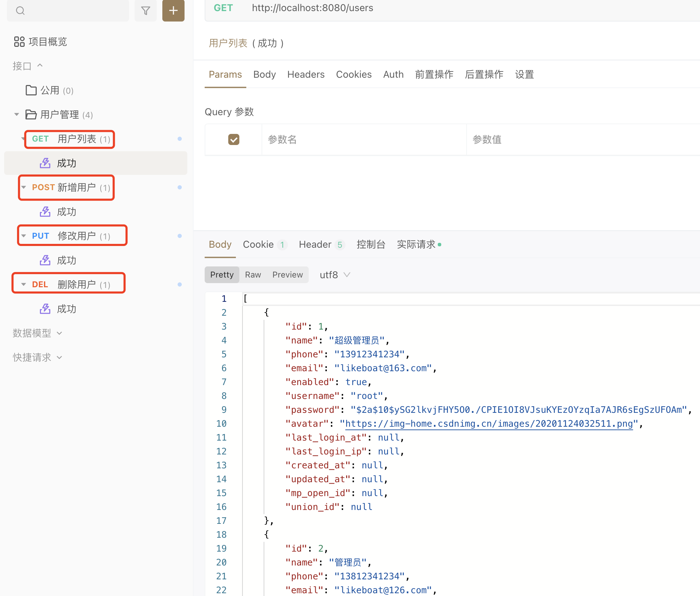Click the "name": "超级管理员" line

[x=337, y=340]
